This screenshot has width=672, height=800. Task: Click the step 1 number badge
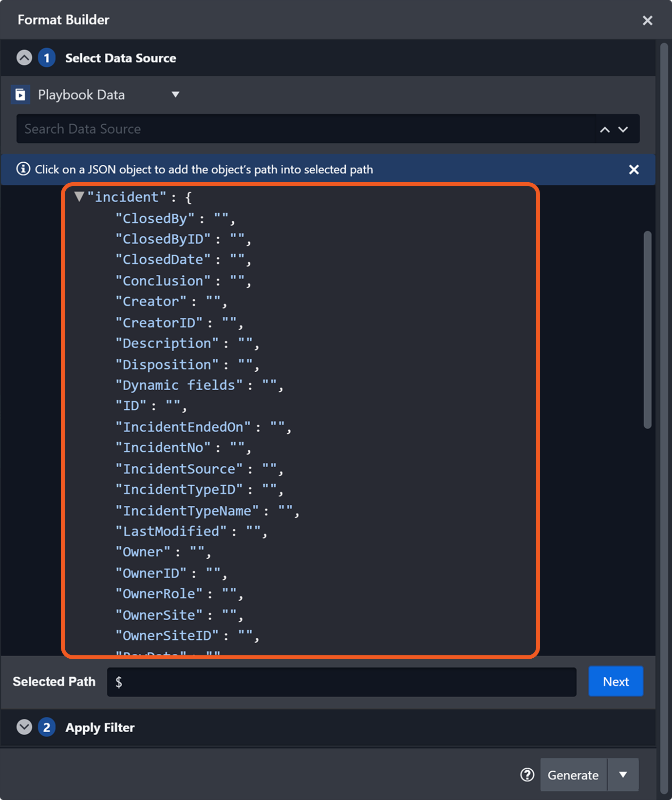pos(47,58)
